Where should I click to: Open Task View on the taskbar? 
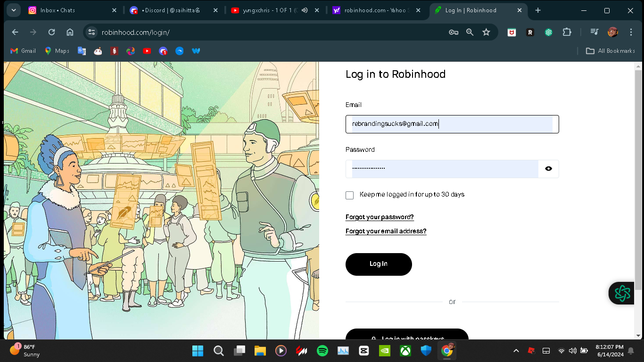(x=239, y=351)
